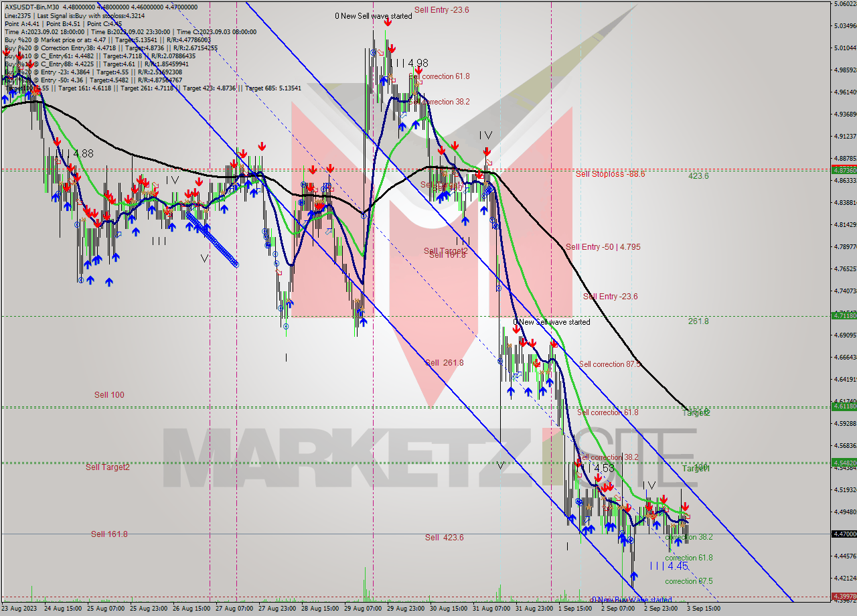Select the 'Sell 423.6' level label
857x616 pixels.
[444, 538]
